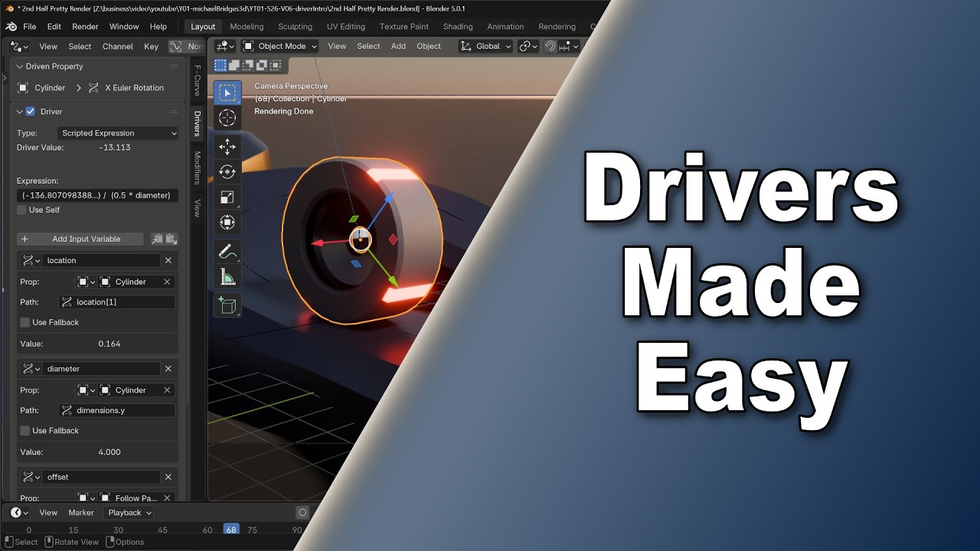Viewport: 980px width, 551px height.
Task: Click Set selection mode icon
Action: click(220, 66)
